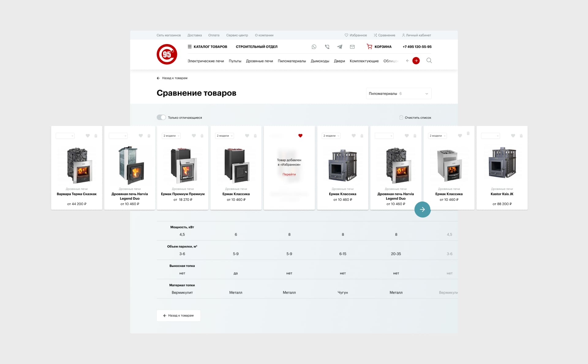Screen dimensions: 588x364
Task: Open 2 модели dropdown on Ермак Премиум card
Action: tap(171, 136)
